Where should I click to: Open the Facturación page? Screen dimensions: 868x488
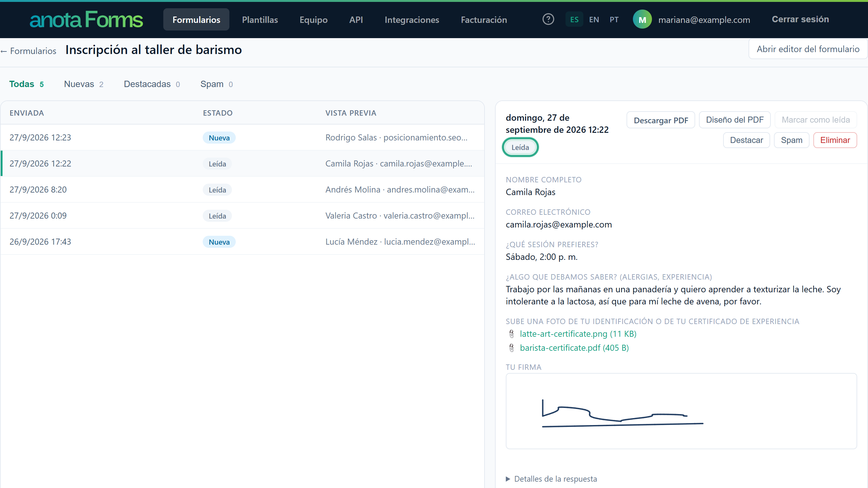(484, 20)
